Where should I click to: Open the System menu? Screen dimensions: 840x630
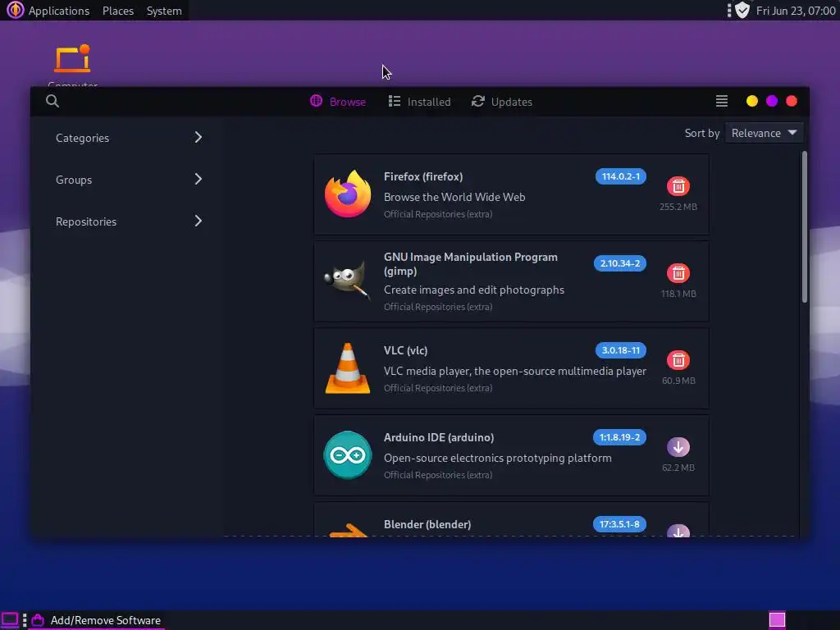pos(164,11)
